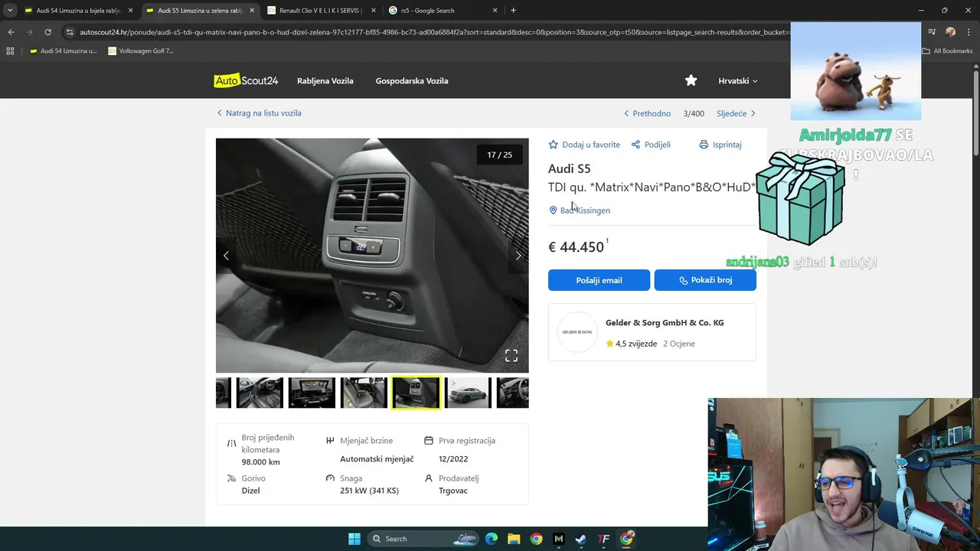Open the black M app in the taskbar
The image size is (980, 551).
[x=559, y=539]
